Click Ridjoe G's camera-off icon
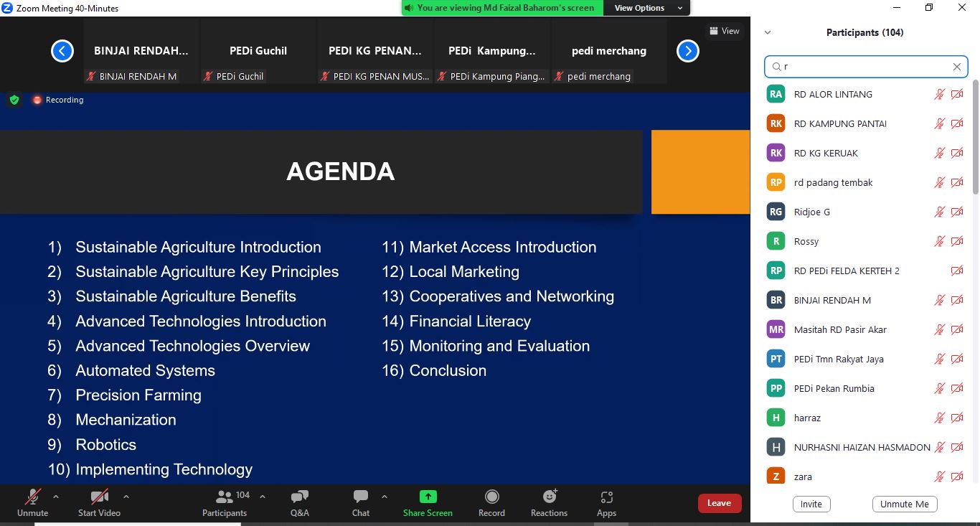The image size is (980, 526). tap(957, 212)
